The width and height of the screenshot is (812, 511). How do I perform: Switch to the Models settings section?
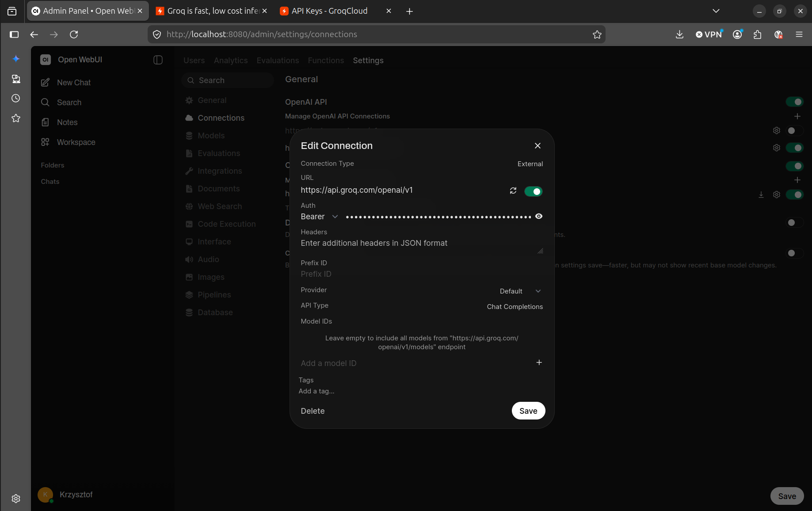[211, 136]
